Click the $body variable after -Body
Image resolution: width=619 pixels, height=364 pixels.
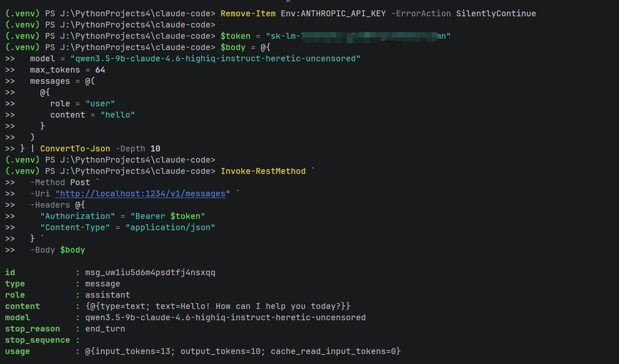(73, 250)
